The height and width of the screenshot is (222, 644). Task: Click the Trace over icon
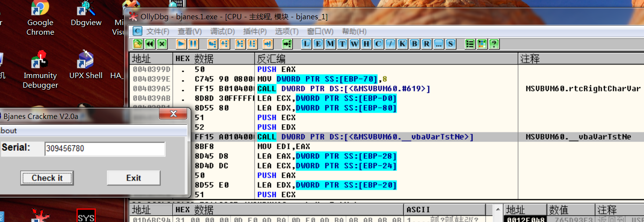point(252,44)
